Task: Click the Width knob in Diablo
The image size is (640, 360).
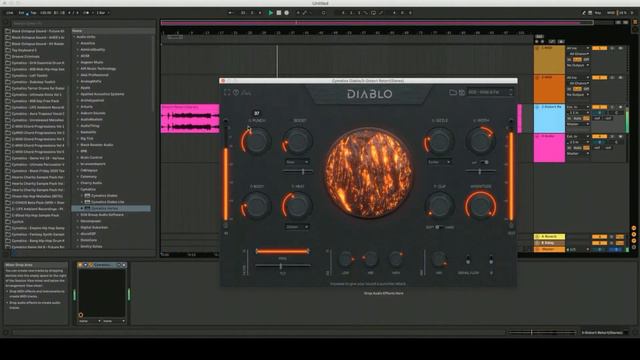Action: (x=480, y=141)
